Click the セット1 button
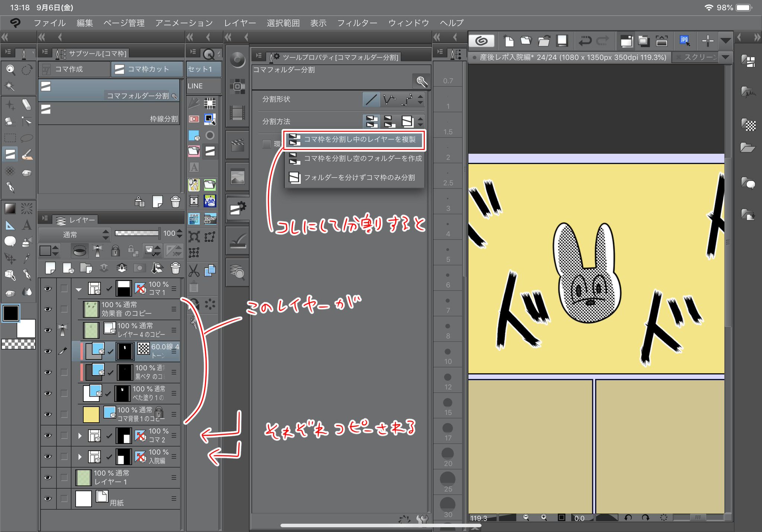Image resolution: width=762 pixels, height=532 pixels. 204,69
